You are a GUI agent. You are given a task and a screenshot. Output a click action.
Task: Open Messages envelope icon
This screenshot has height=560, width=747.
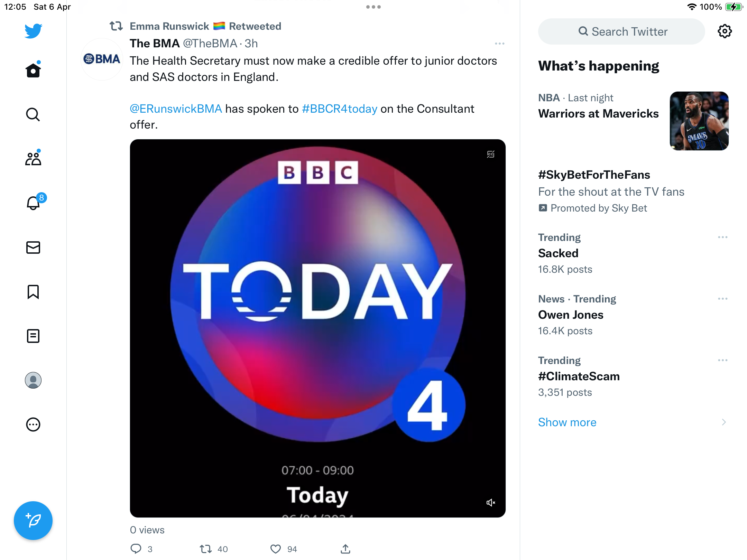point(33,248)
